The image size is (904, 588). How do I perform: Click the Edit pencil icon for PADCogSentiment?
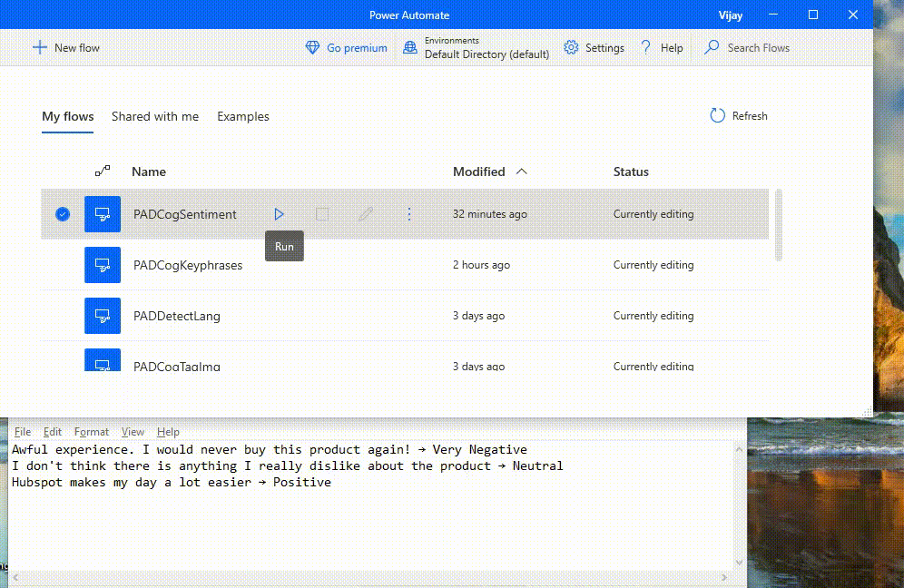366,214
